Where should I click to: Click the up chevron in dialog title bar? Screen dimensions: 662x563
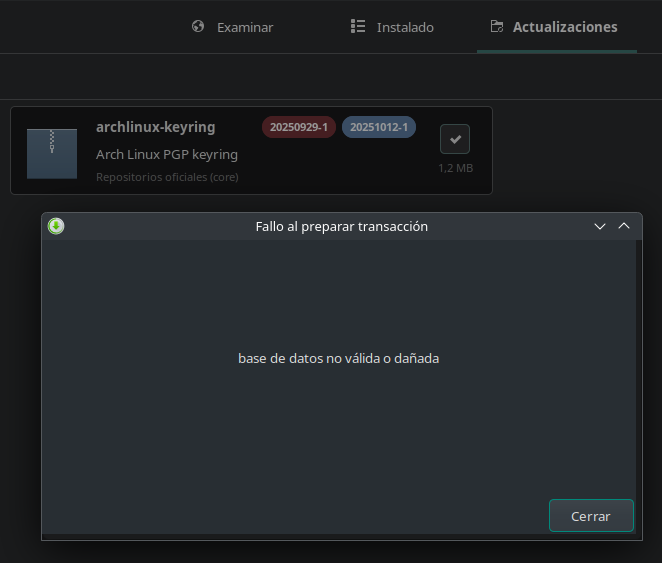(624, 226)
